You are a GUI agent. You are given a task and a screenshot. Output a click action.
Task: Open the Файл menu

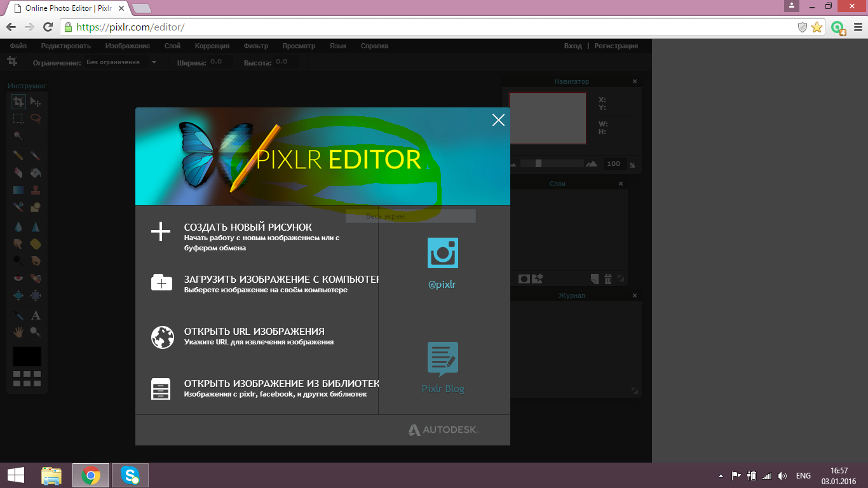(18, 46)
